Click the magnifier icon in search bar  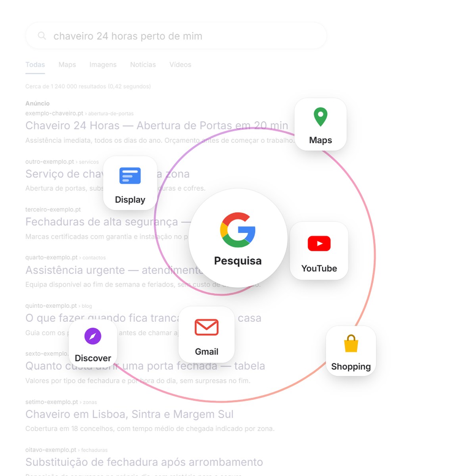click(x=42, y=36)
